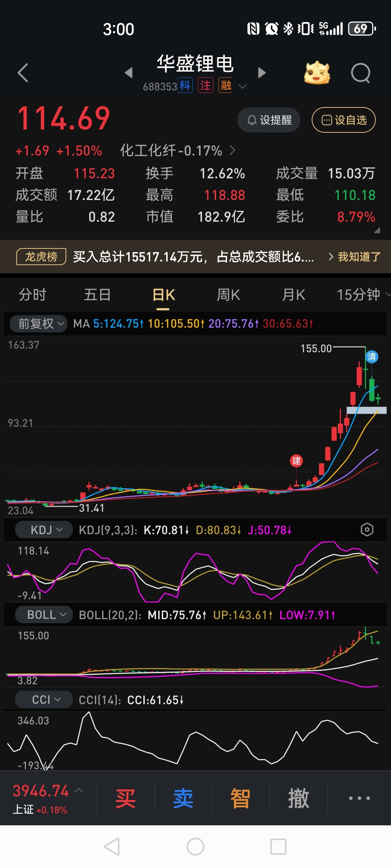The height and width of the screenshot is (868, 391).
Task: Open the CCI indicator dropdown
Action: (x=44, y=699)
